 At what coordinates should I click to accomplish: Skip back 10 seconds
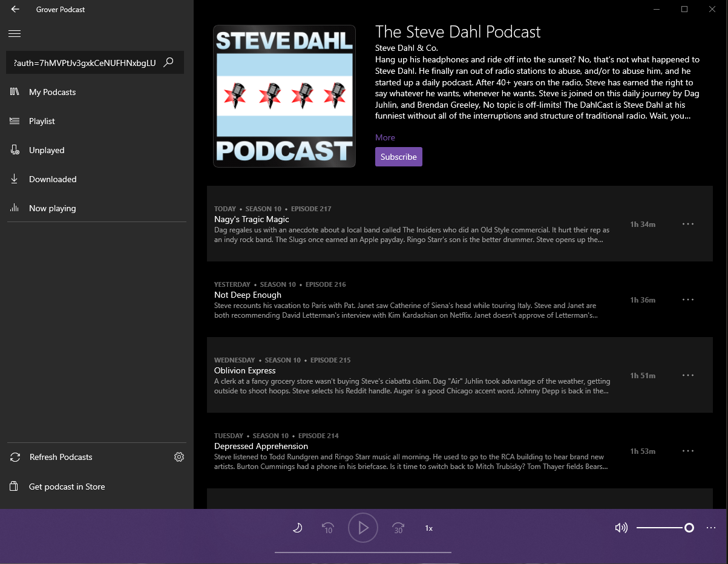(x=328, y=528)
